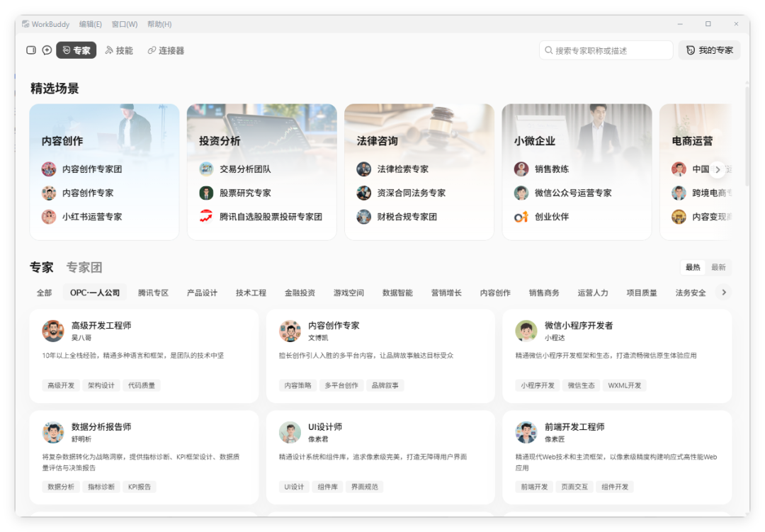Click the 资深合同法务专家 avatar icon
765x532 pixels.
[x=364, y=193]
